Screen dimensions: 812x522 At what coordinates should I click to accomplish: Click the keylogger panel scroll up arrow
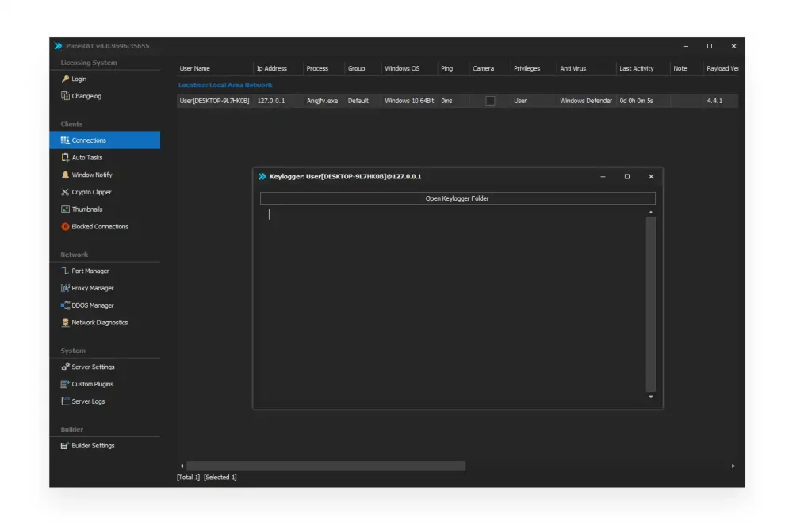click(x=651, y=213)
